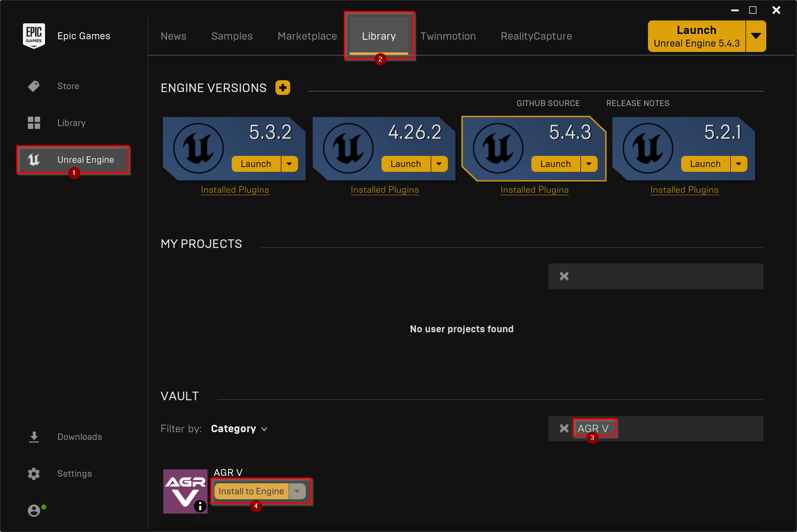Expand the Install to Engine dropdown arrow
This screenshot has width=797, height=532.
click(298, 491)
